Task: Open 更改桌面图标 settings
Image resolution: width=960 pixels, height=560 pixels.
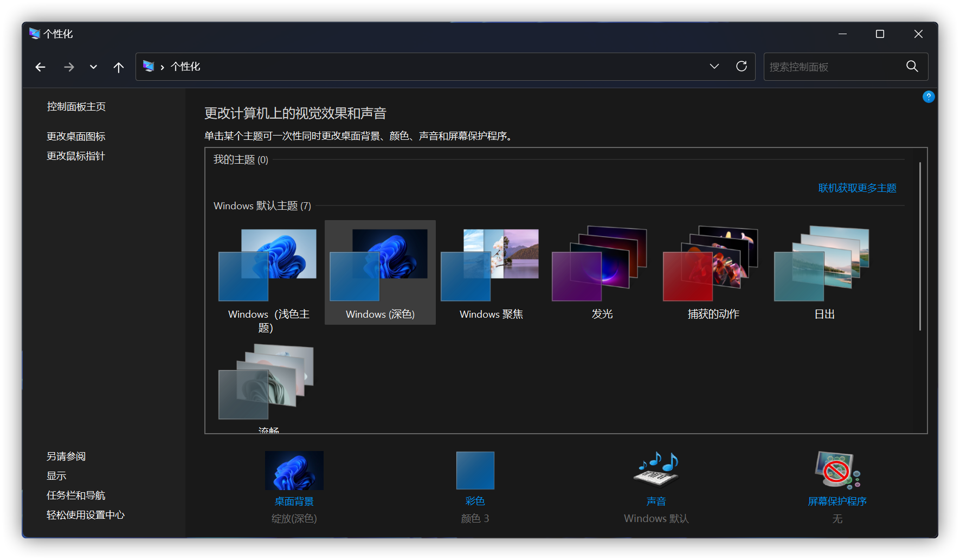Action: [75, 136]
